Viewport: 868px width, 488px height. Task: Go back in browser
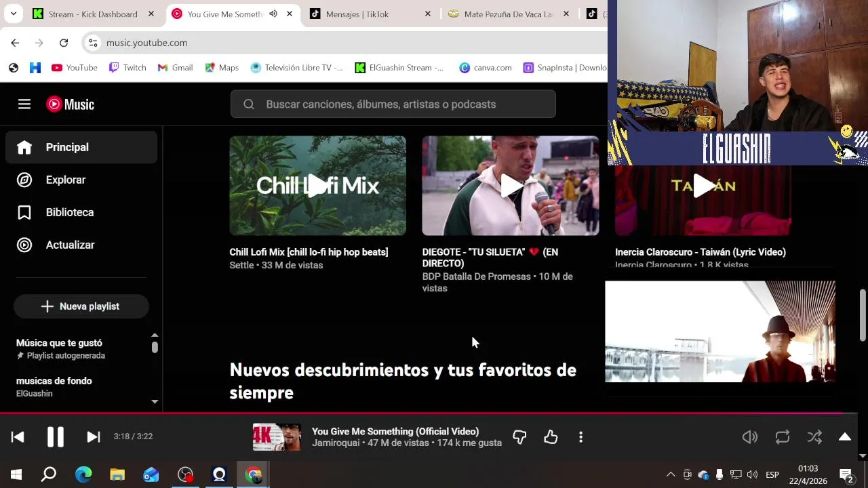pos(15,43)
